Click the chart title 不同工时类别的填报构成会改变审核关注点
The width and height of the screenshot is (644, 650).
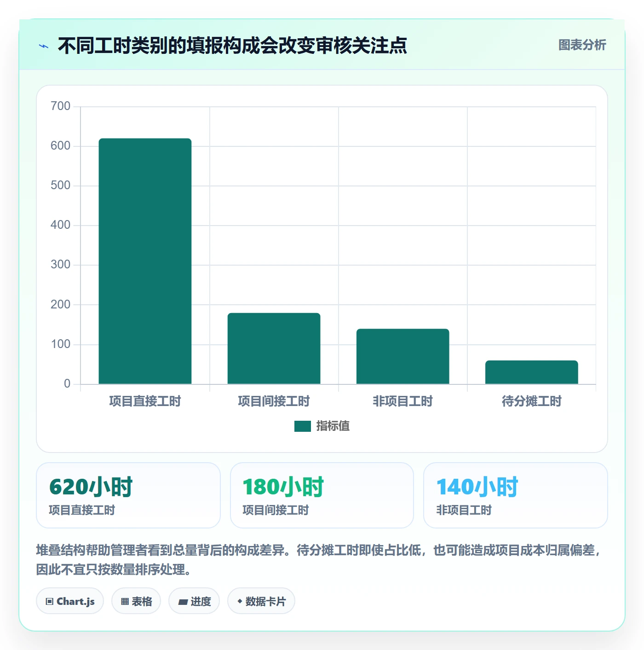click(x=232, y=46)
